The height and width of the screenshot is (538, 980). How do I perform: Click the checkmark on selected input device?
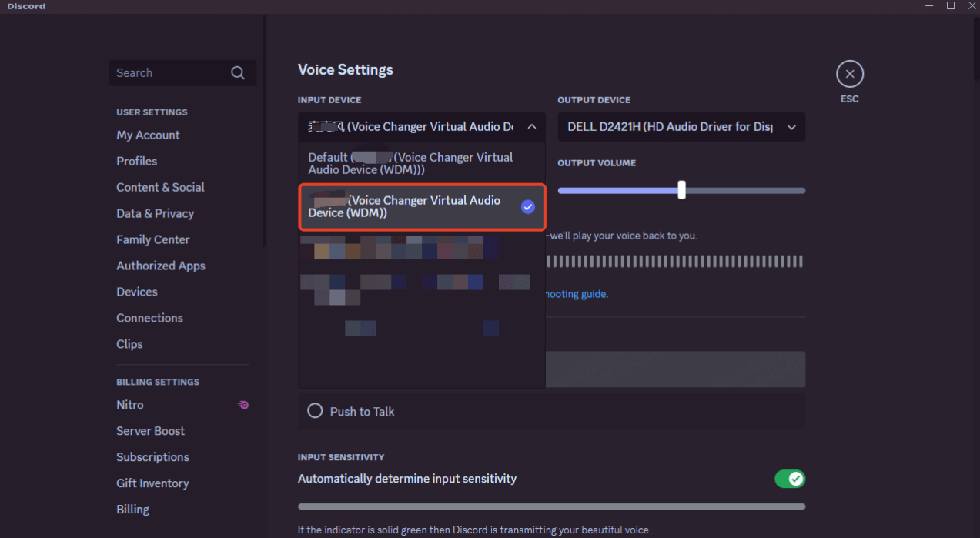click(527, 206)
